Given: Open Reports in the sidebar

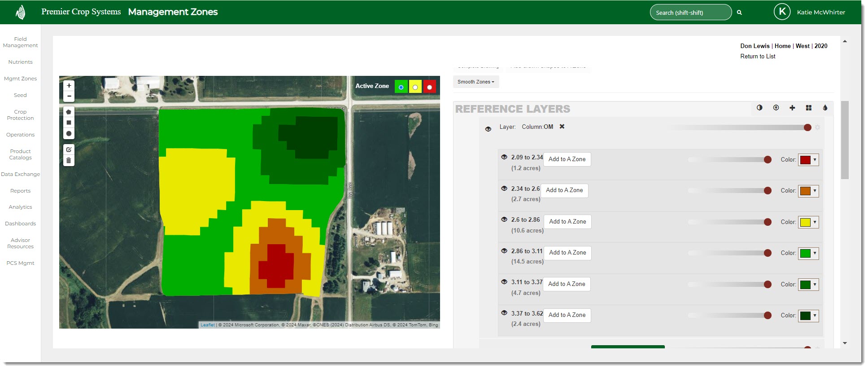Looking at the screenshot, I should (x=20, y=191).
